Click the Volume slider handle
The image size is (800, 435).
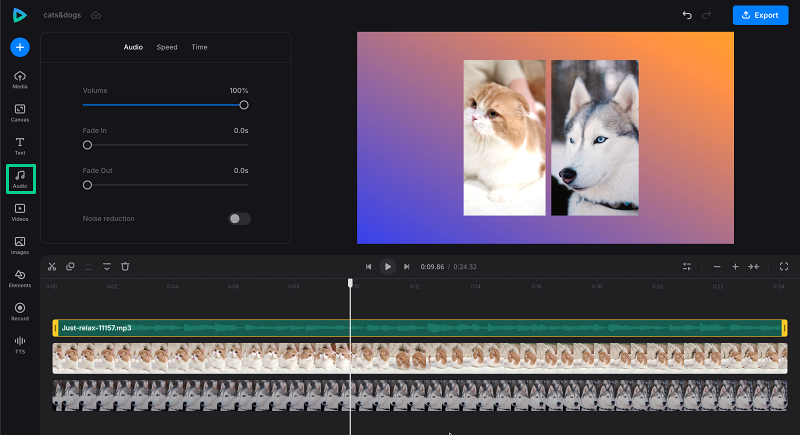[x=244, y=105]
